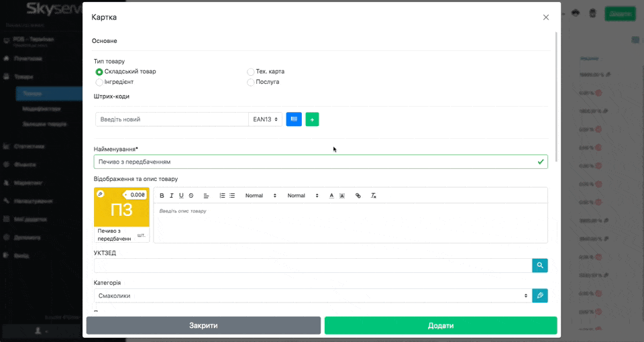Clear text formatting in editor toolbar
644x342 pixels.
point(374,196)
